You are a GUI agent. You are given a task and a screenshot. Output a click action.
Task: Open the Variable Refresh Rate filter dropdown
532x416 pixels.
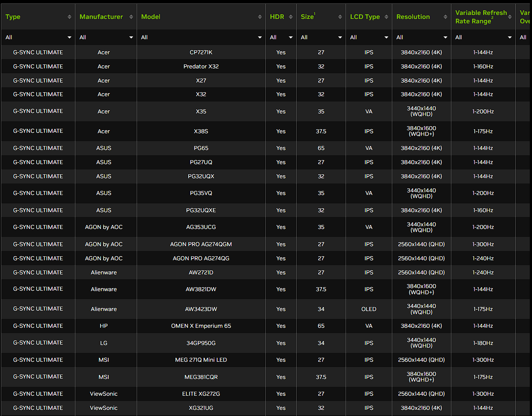tap(484, 37)
